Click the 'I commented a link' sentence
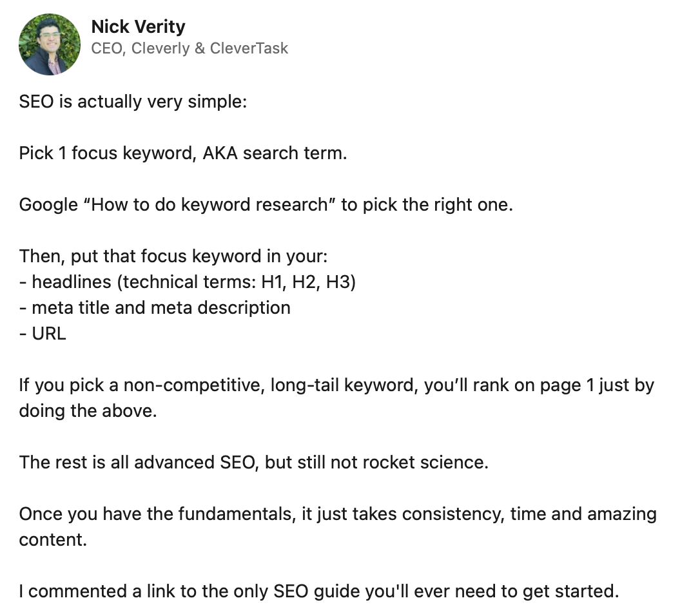691x616 pixels. pos(319,592)
